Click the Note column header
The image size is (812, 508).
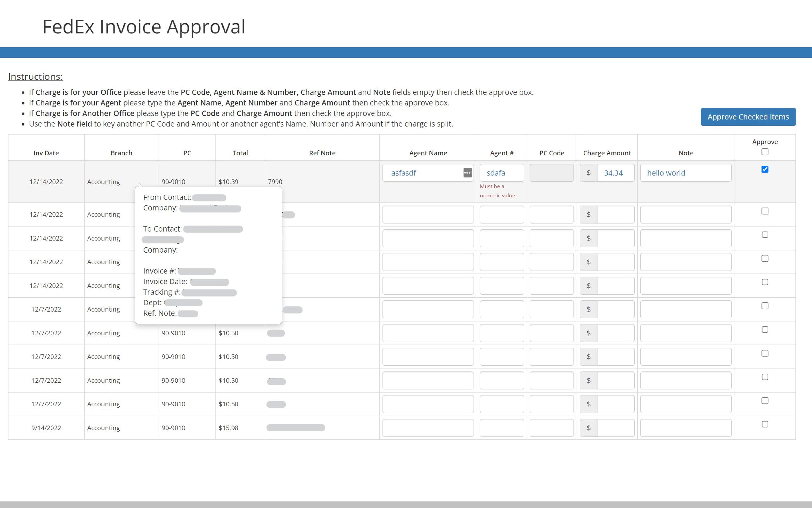pyautogui.click(x=686, y=153)
